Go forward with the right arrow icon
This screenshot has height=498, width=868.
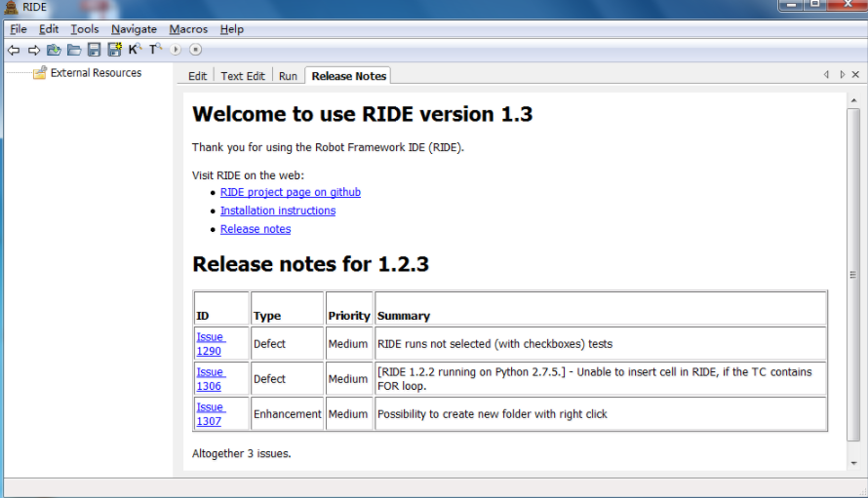[x=34, y=50]
